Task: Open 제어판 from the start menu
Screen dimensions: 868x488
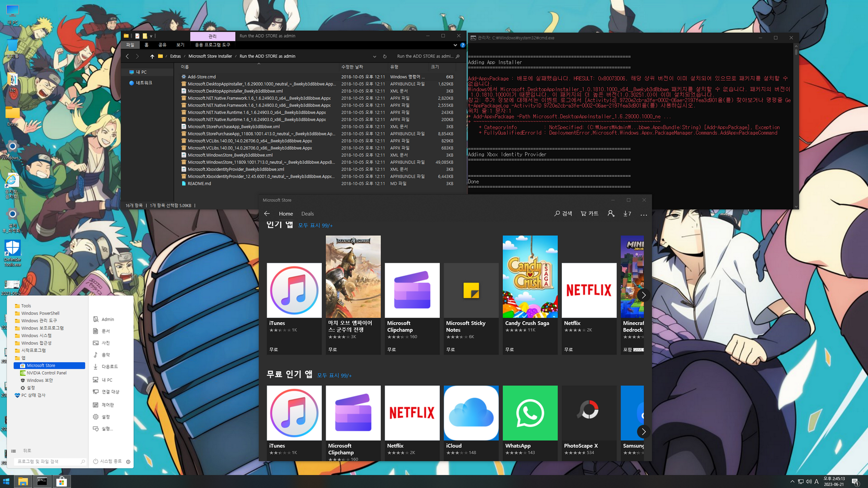Action: pos(107,405)
